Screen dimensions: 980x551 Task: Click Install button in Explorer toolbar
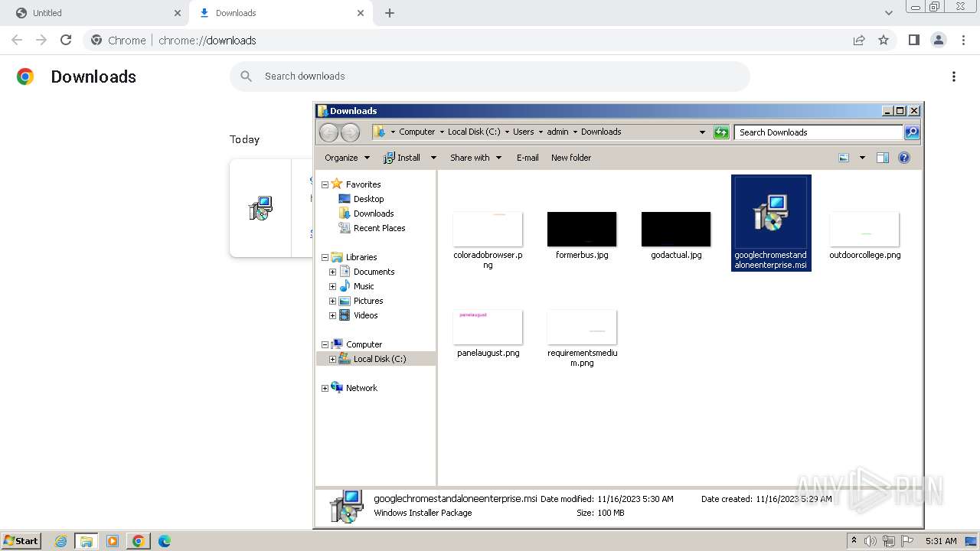pyautogui.click(x=402, y=158)
